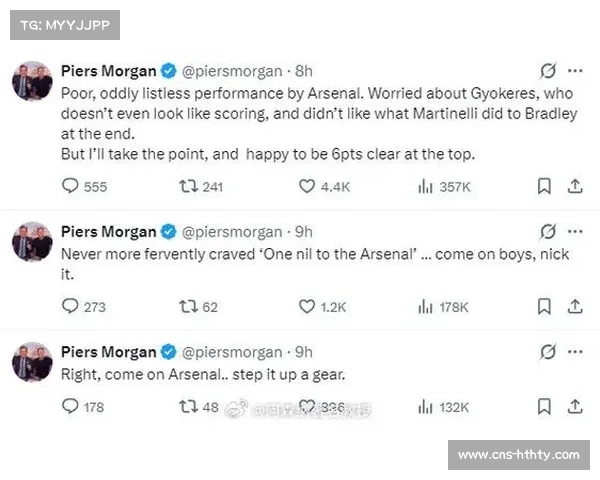The height and width of the screenshot is (480, 600).
Task: Open Grok icon on the first tweet
Action: point(547,71)
